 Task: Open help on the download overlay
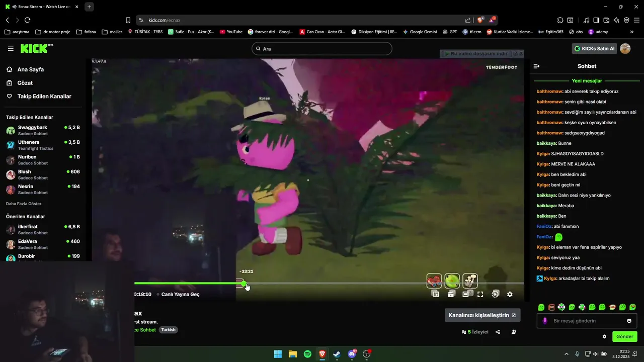(515, 53)
